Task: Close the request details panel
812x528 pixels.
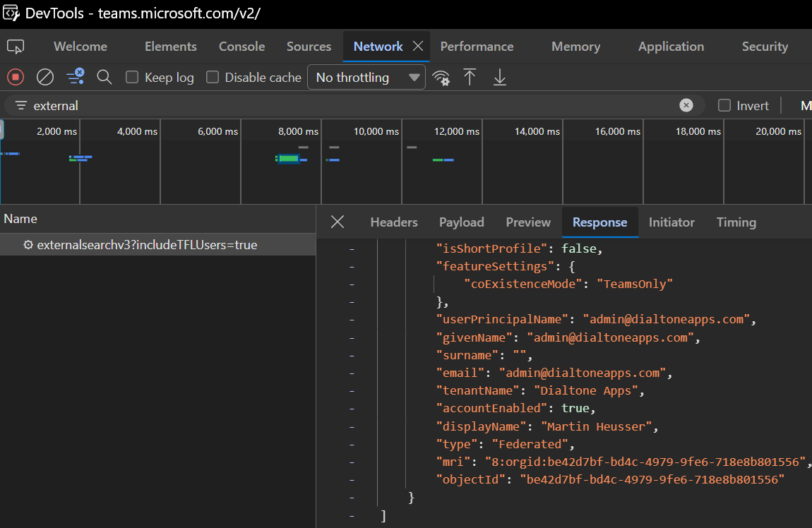Action: click(x=338, y=222)
